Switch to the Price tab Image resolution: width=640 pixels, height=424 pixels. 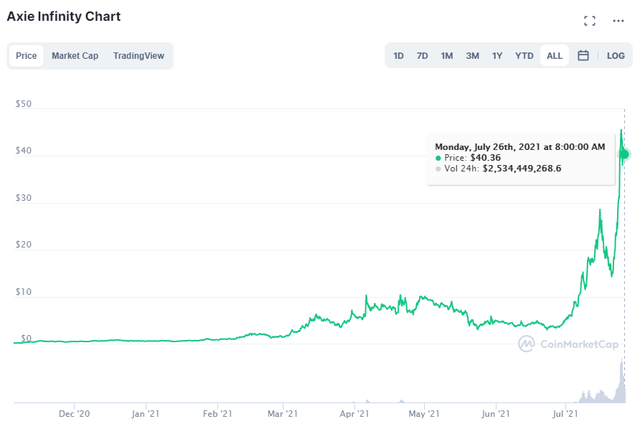coord(26,55)
